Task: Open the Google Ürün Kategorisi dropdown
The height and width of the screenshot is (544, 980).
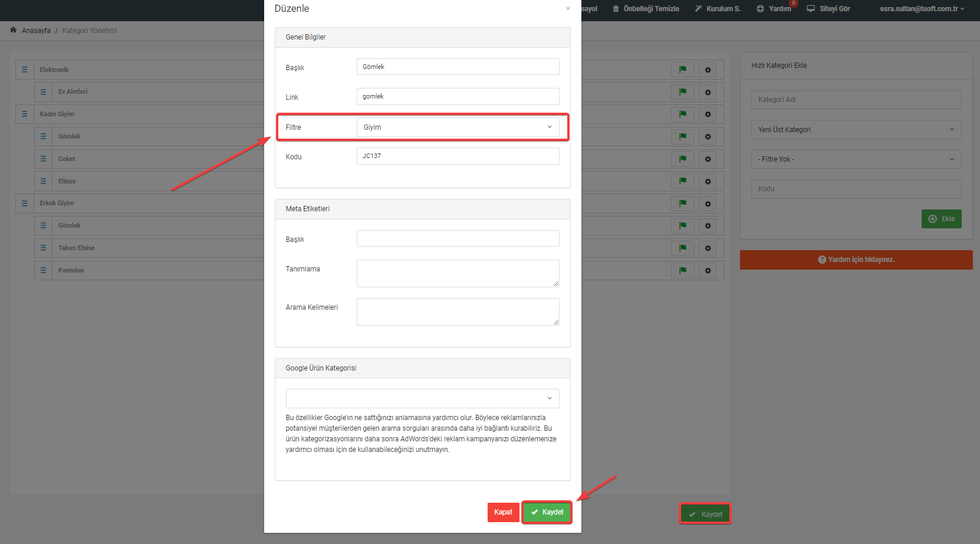Action: [422, 398]
